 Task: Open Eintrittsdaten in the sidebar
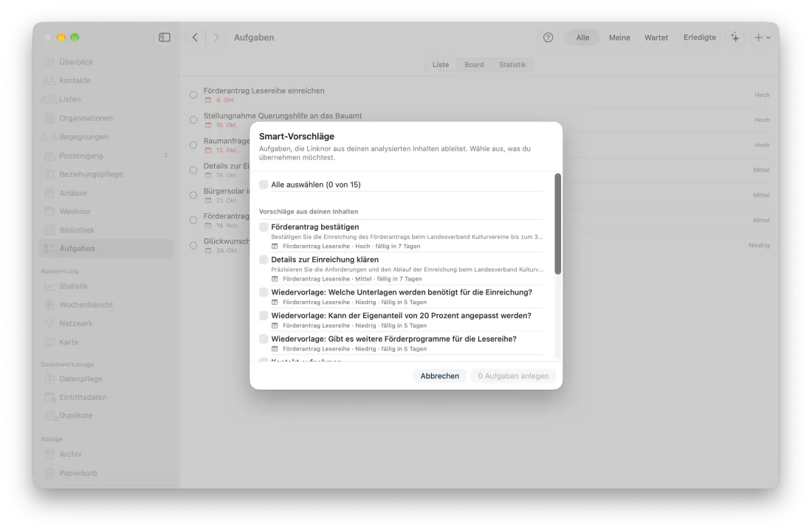point(106,398)
